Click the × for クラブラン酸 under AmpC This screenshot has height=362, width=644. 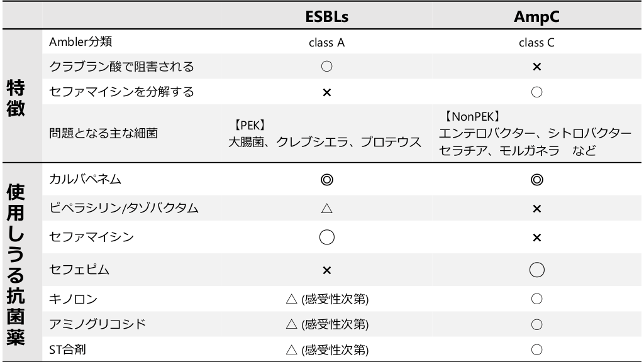click(536, 66)
